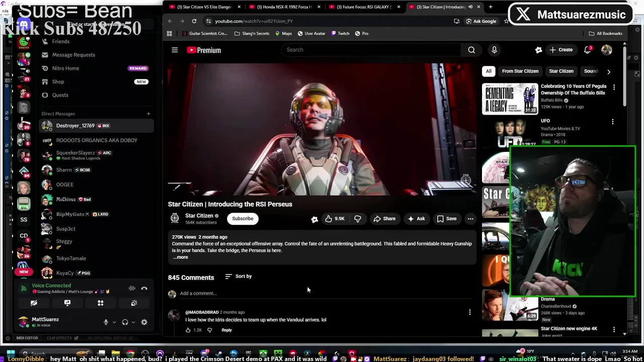Open the video's three-dot more actions menu
The width and height of the screenshot is (644, 362).
coord(470,219)
